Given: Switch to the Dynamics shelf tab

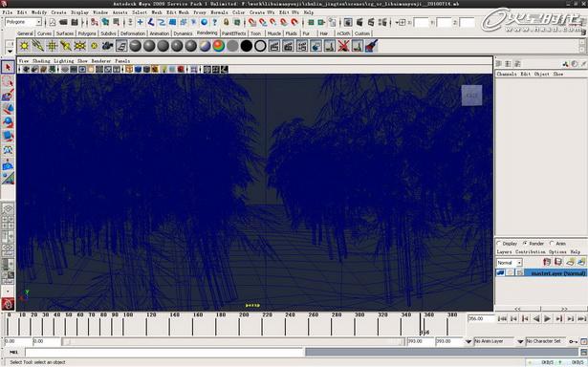Looking at the screenshot, I should tap(183, 33).
